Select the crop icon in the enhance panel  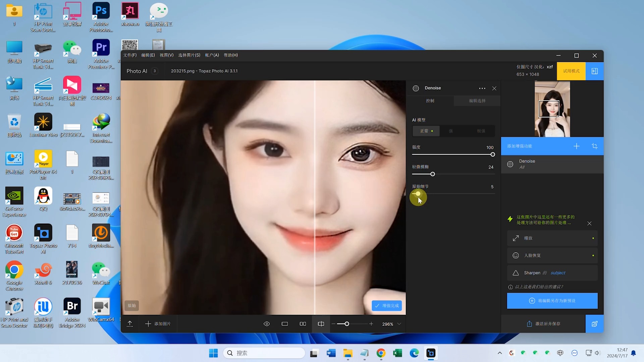595,146
